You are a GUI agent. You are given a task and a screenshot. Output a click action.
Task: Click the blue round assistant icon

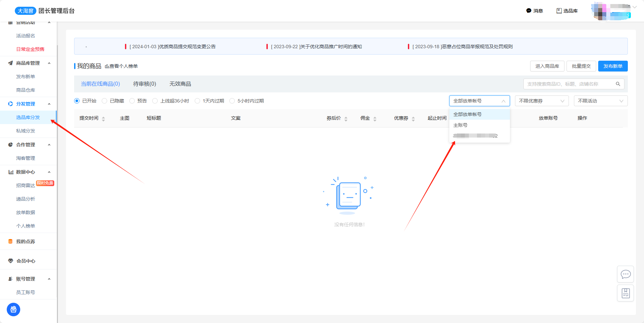pos(13,309)
